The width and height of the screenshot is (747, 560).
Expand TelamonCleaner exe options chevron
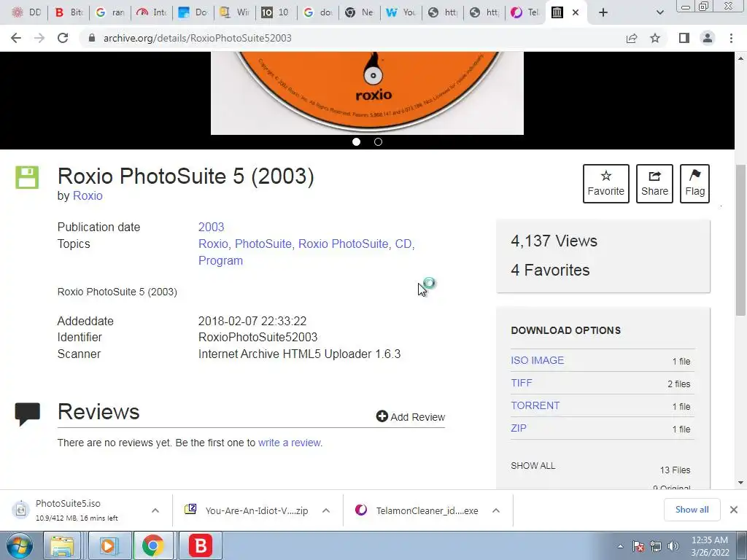[x=496, y=510]
